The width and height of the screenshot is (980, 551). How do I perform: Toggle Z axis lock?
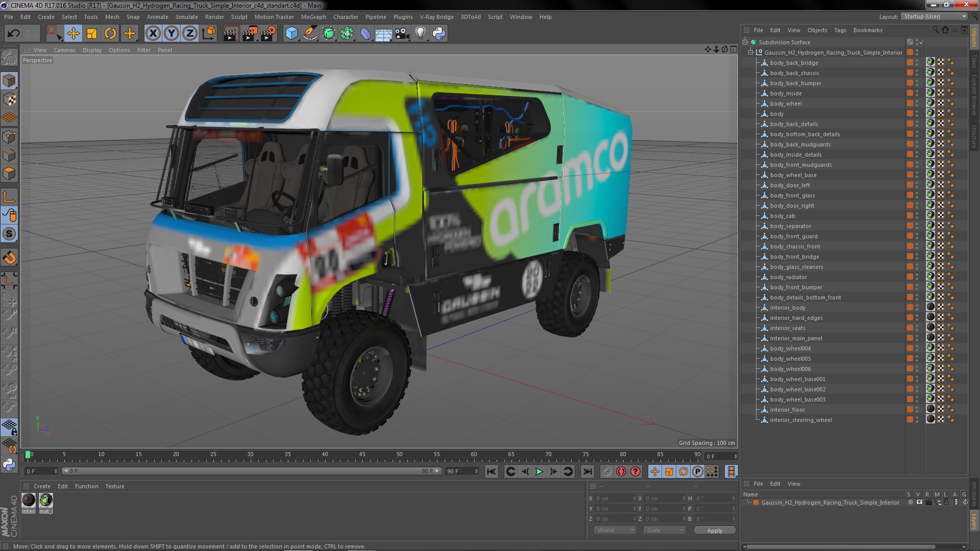(x=190, y=34)
